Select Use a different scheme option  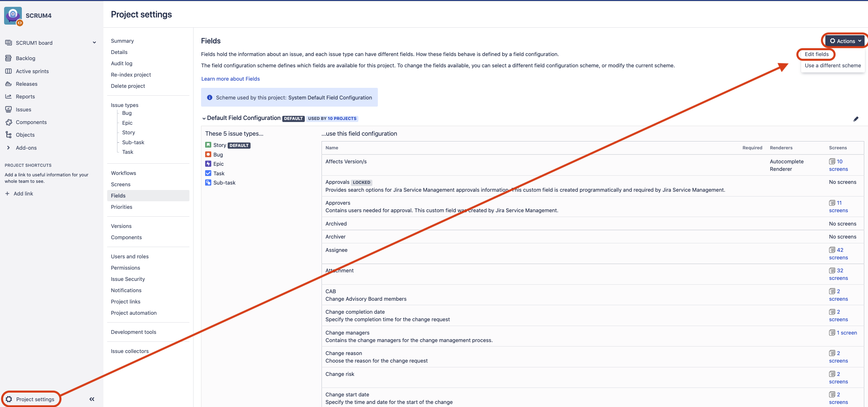pyautogui.click(x=833, y=65)
